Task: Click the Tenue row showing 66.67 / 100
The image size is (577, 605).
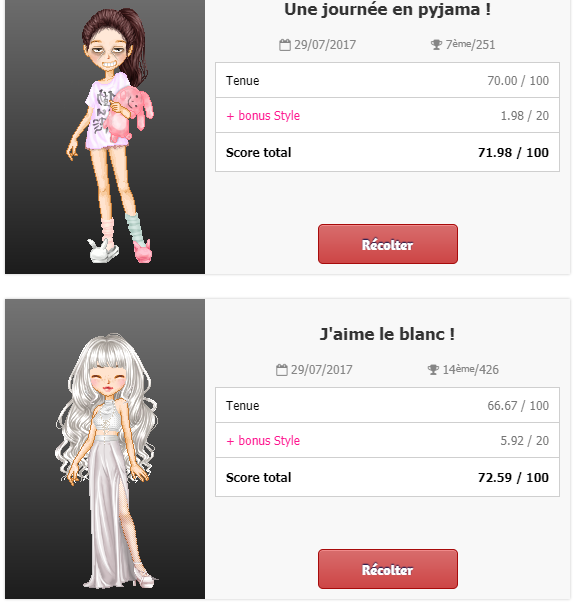Action: pyautogui.click(x=387, y=405)
